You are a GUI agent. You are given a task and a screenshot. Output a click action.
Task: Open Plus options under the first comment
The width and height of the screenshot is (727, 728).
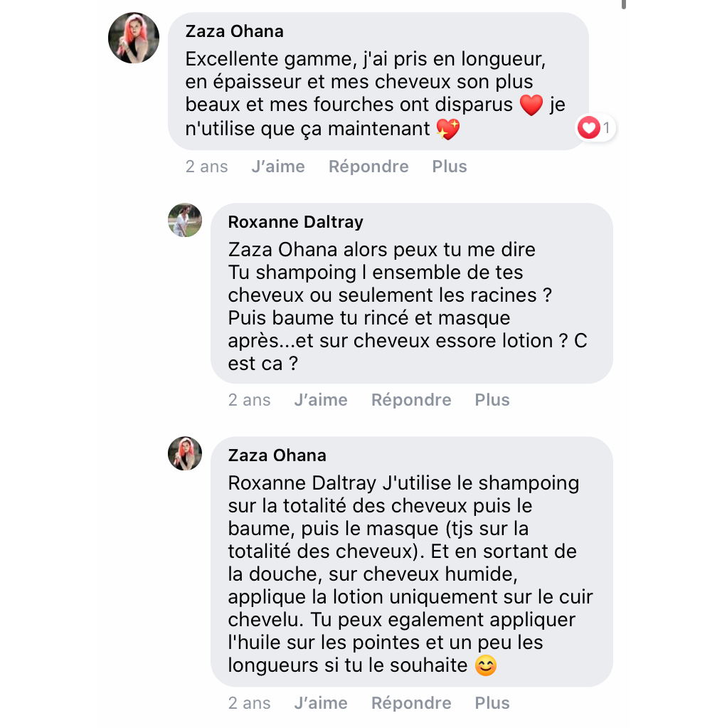pyautogui.click(x=450, y=167)
